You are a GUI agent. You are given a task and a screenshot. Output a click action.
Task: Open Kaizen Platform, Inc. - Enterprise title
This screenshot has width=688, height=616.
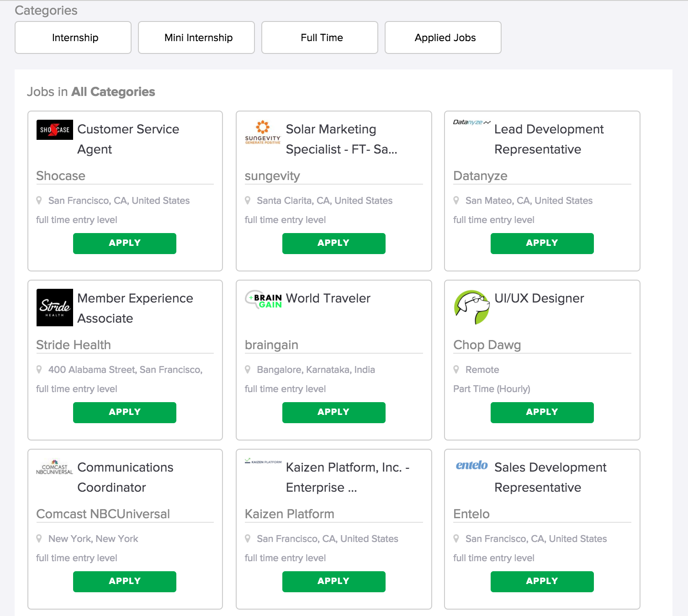(348, 478)
